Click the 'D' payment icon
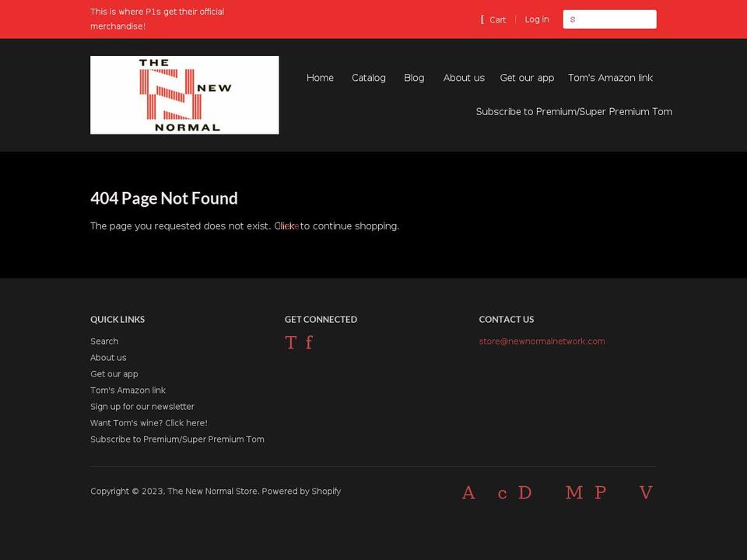 pyautogui.click(x=524, y=493)
